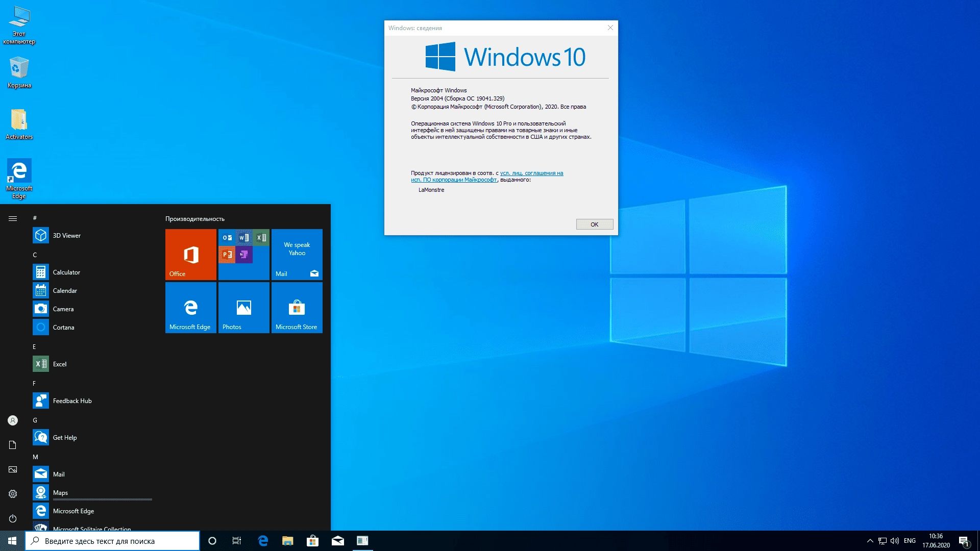Open Edge from the taskbar

[263, 541]
